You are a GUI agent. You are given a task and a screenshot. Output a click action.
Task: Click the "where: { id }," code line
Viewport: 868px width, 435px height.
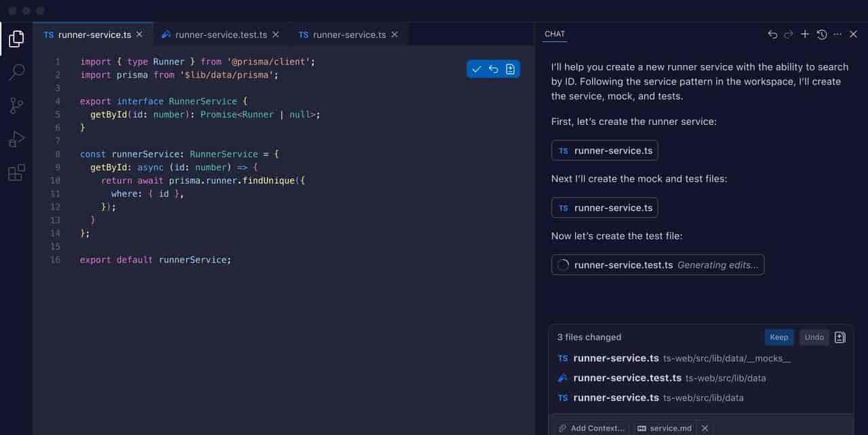coord(148,194)
